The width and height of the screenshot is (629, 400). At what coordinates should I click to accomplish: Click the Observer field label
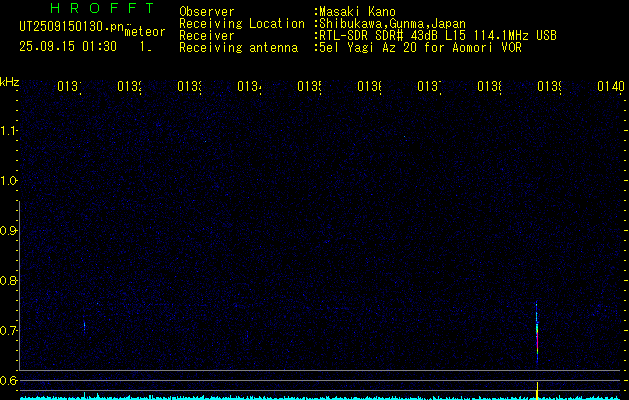pyautogui.click(x=207, y=12)
